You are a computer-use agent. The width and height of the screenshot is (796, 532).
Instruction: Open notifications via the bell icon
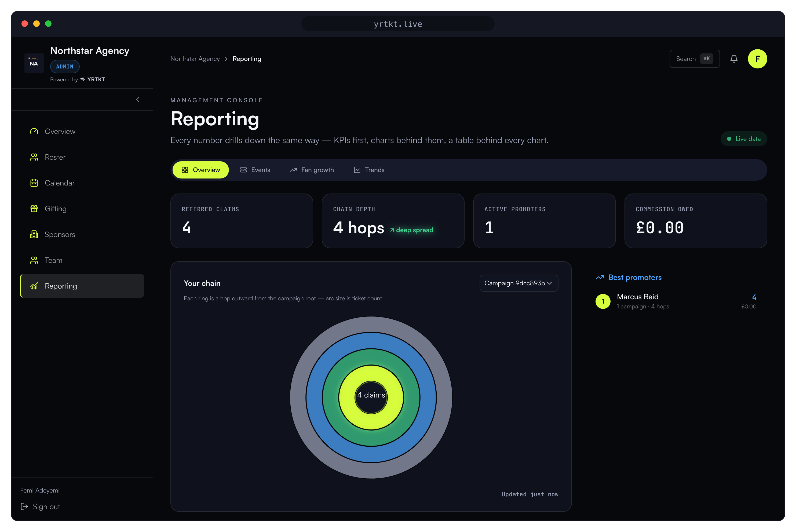733,59
